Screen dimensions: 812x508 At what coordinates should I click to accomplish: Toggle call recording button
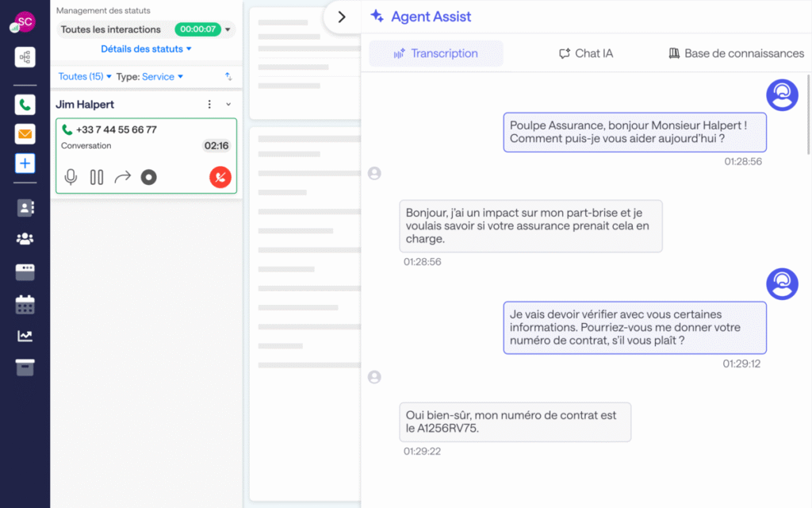[x=148, y=177]
